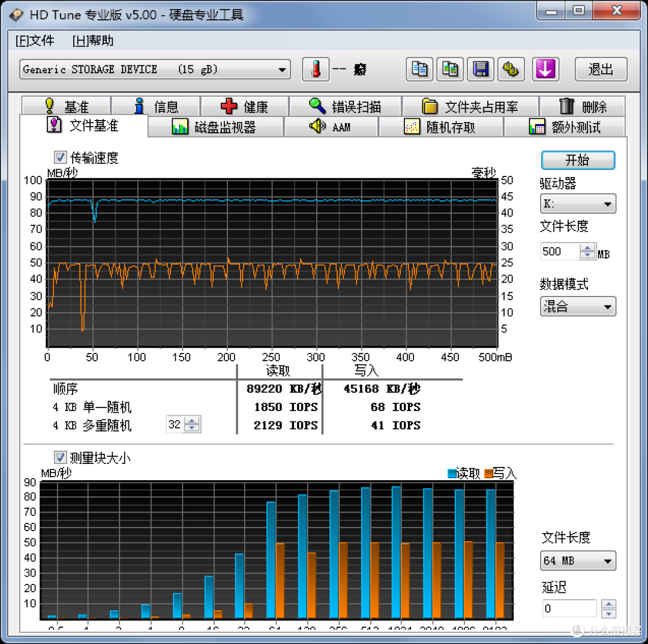This screenshot has height=644, width=648.
Task: Open the K: drive selector dropdown
Action: click(578, 204)
